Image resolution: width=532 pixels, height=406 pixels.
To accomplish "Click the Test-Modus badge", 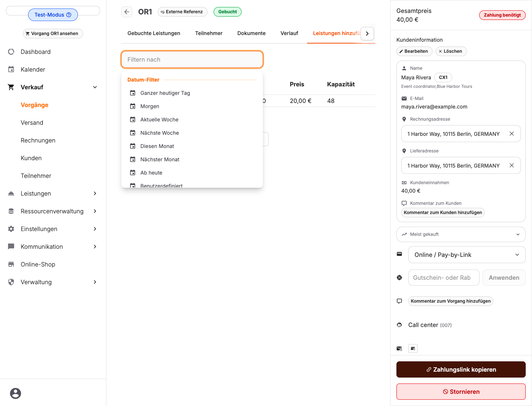I will coord(53,15).
